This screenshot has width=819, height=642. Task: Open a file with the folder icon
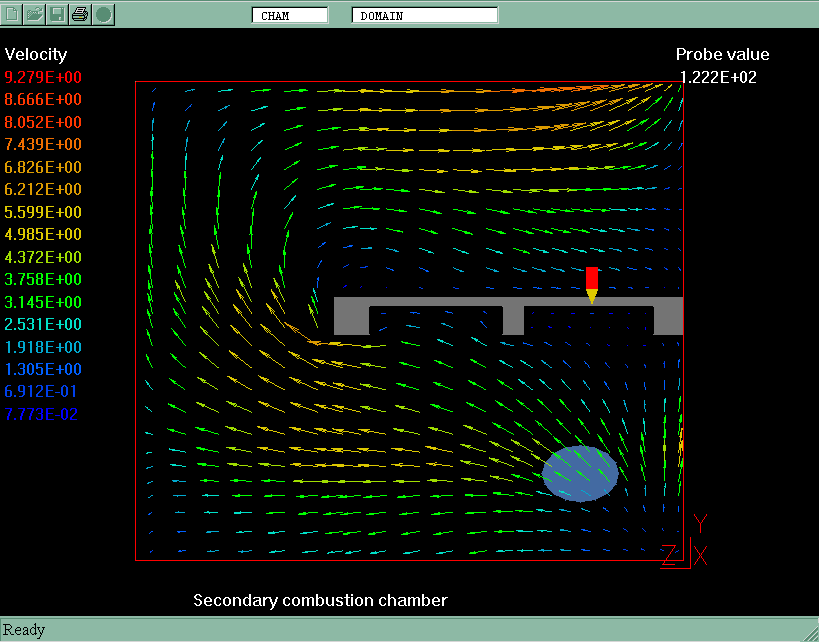pyautogui.click(x=35, y=14)
